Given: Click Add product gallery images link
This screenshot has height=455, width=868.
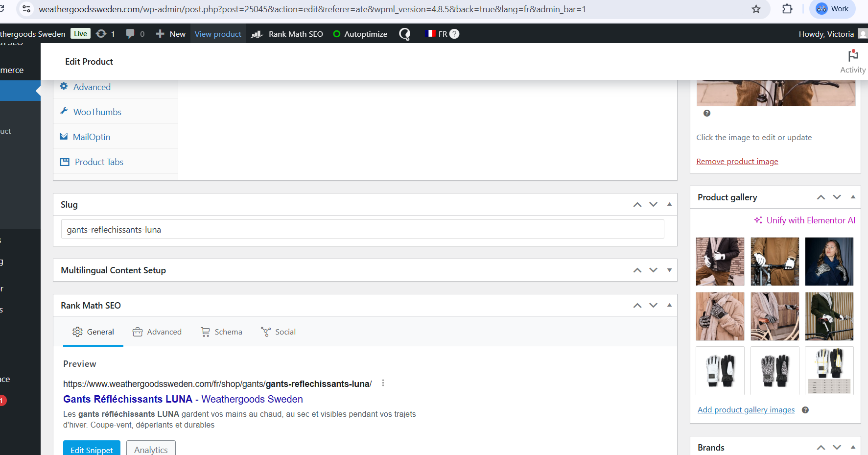Looking at the screenshot, I should pos(746,410).
